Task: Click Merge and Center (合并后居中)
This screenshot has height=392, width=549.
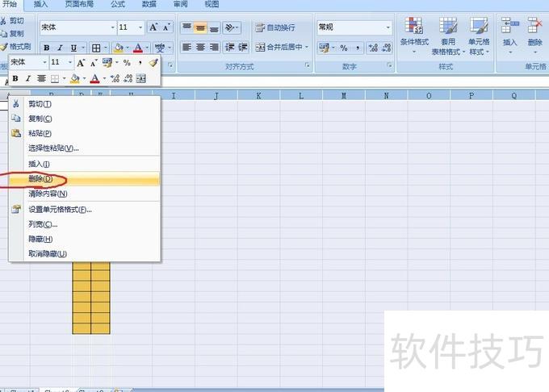Action: [279, 47]
